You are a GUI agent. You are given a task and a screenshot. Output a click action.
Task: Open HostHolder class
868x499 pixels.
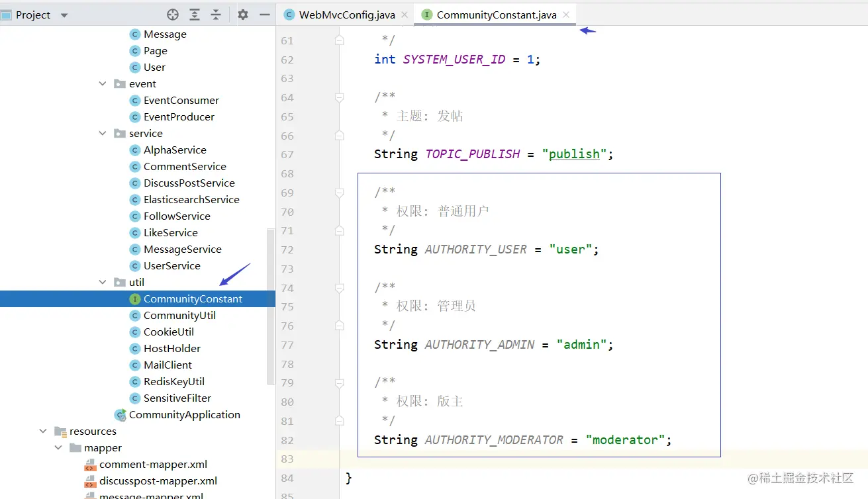pos(172,349)
